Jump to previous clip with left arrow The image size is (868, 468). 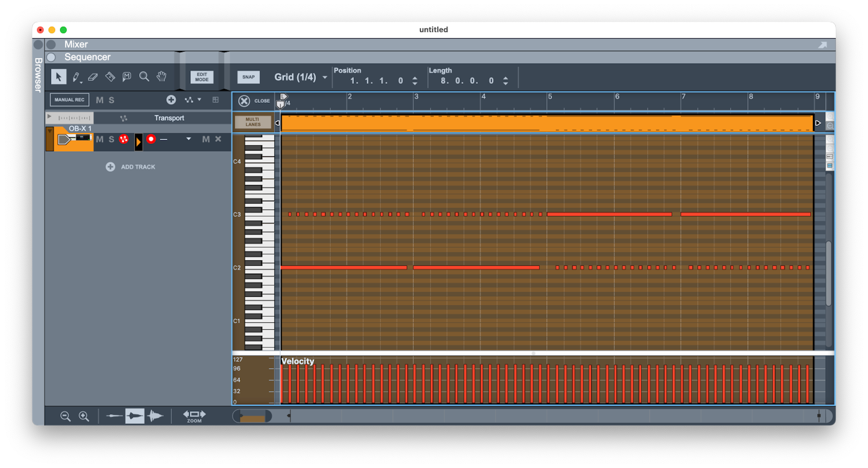(277, 123)
